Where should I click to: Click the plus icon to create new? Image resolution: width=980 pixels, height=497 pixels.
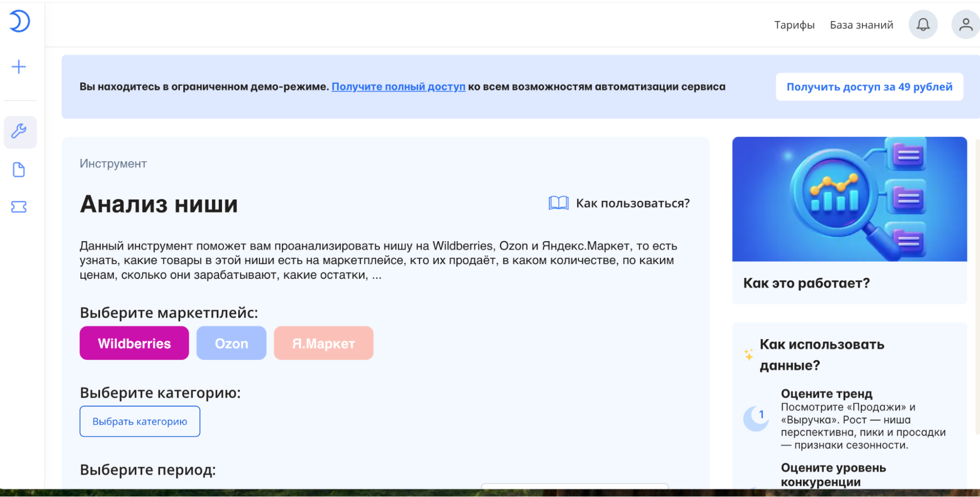pos(19,66)
